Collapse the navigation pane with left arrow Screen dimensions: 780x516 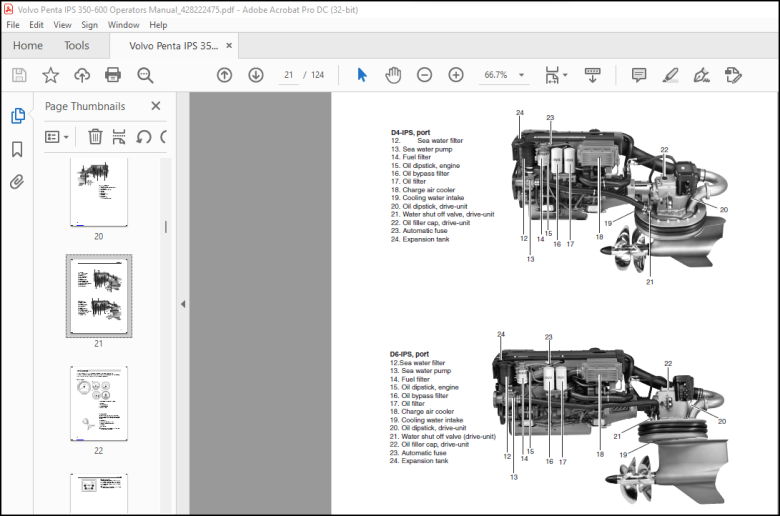point(183,304)
